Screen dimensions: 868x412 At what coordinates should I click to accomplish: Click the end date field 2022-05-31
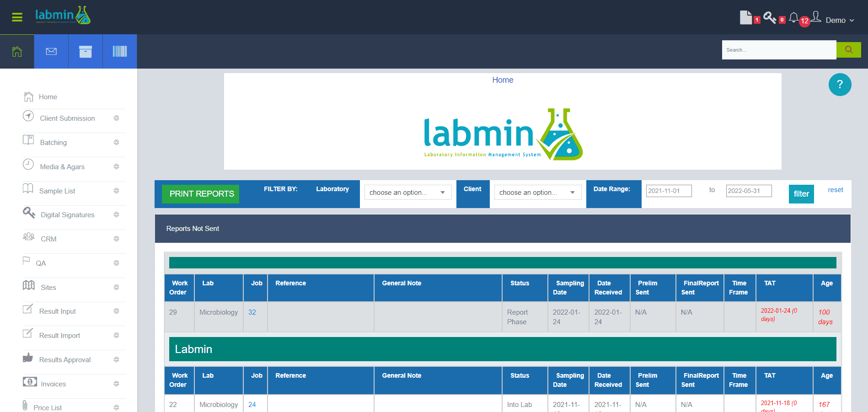[749, 191]
